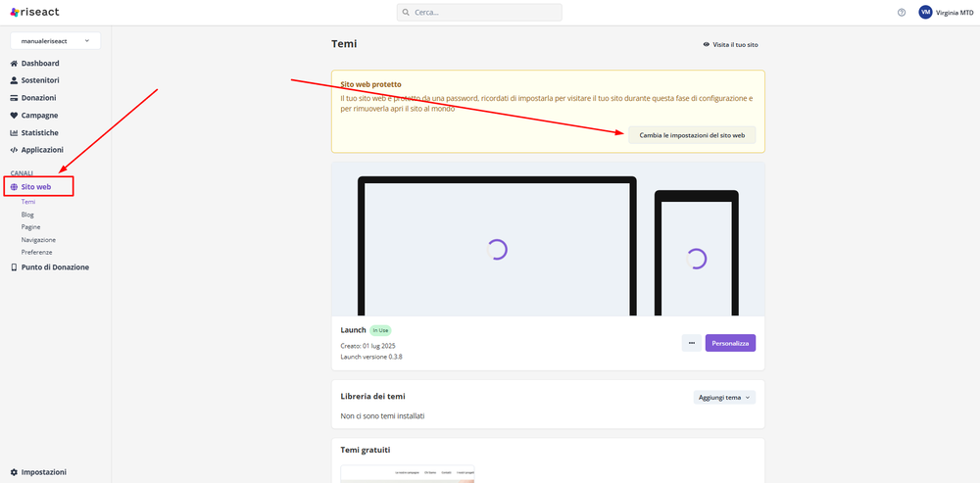Select Sito web channel
This screenshot has height=483, width=980.
pos(36,186)
